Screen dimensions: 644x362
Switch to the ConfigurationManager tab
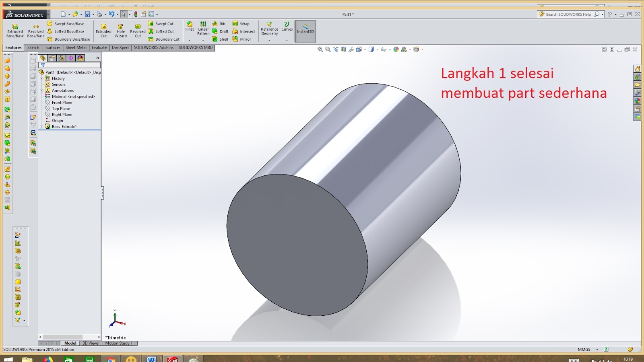point(61,58)
